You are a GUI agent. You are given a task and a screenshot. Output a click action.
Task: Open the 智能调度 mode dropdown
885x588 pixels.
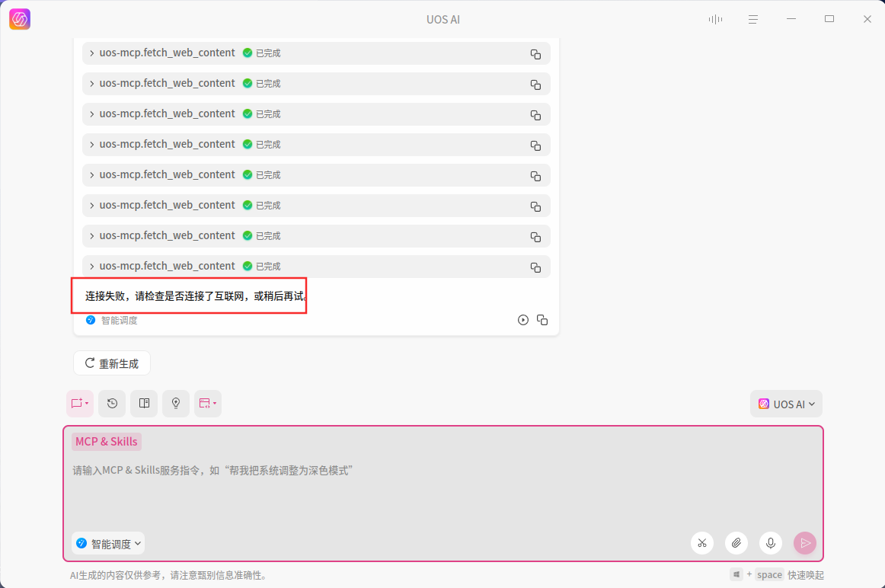[107, 543]
